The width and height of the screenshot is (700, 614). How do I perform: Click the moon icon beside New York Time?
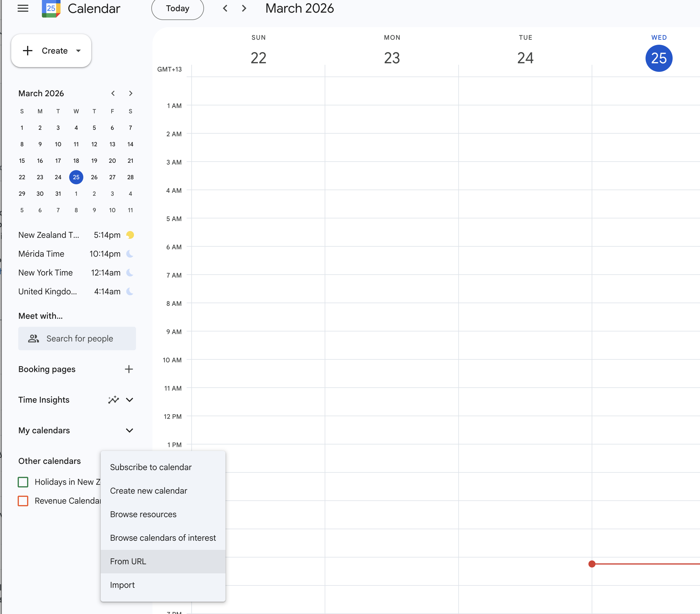point(130,273)
